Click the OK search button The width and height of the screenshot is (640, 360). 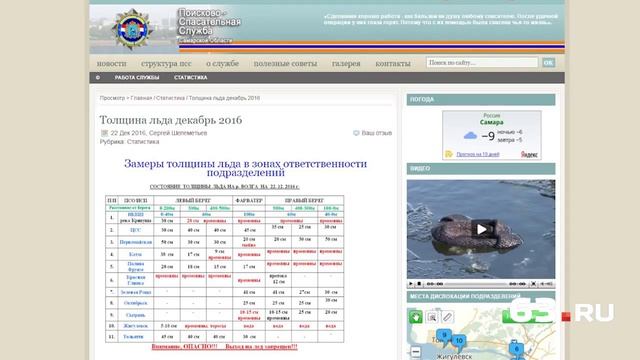tap(548, 62)
